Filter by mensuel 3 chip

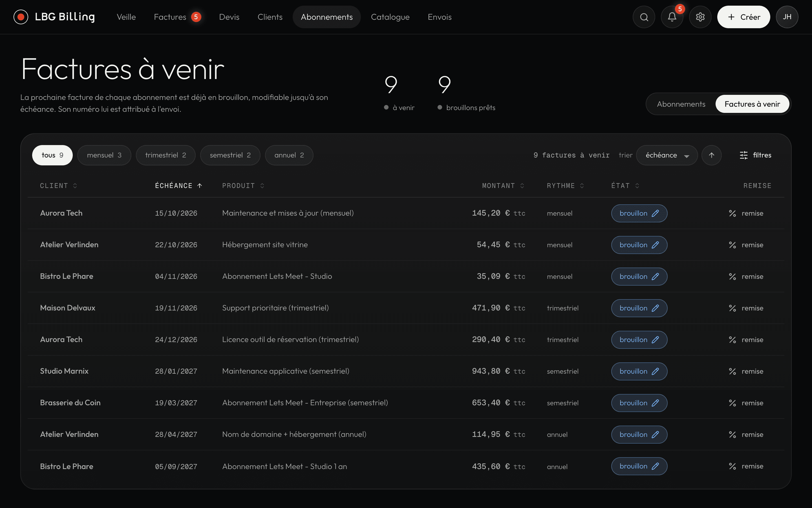[104, 155]
